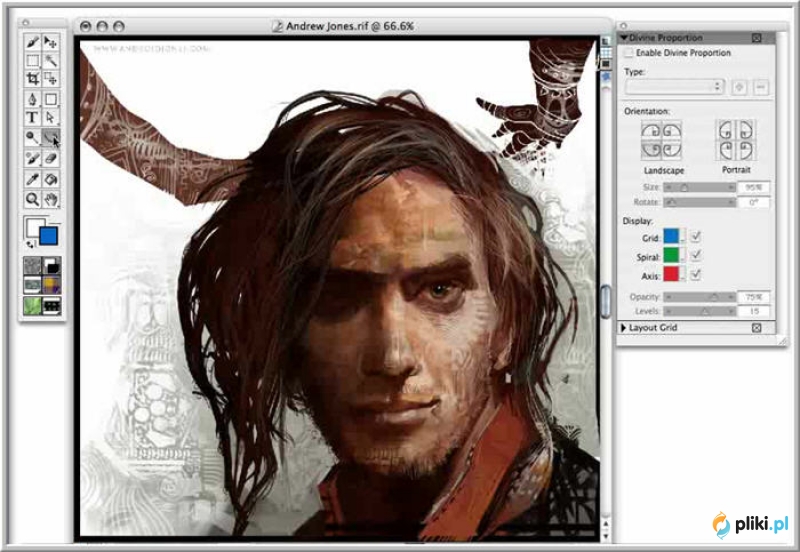
Task: Open the Gradient selector in toolbox
Action: (x=52, y=265)
